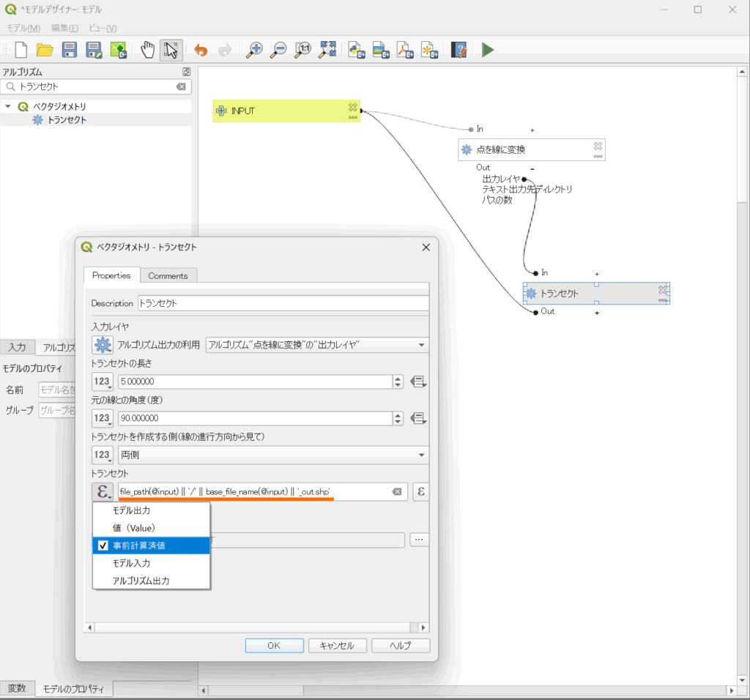
Task: Run the model with green play button
Action: 487,50
